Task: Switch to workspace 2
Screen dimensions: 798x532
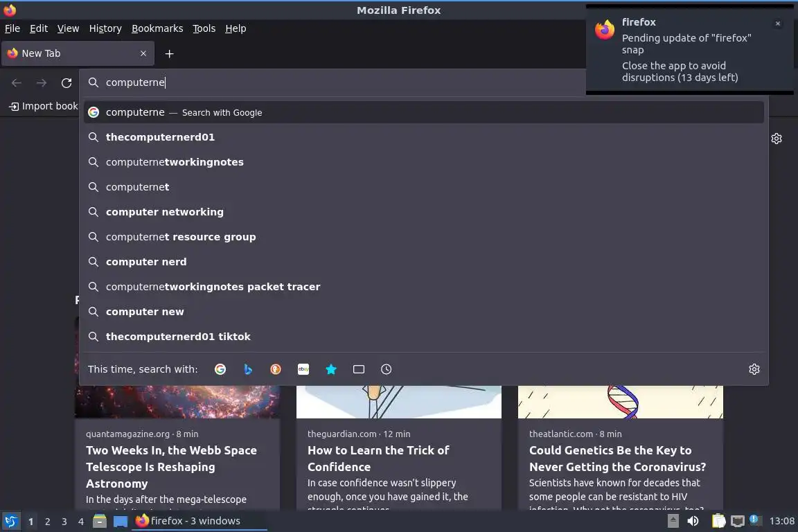Action: (48, 522)
